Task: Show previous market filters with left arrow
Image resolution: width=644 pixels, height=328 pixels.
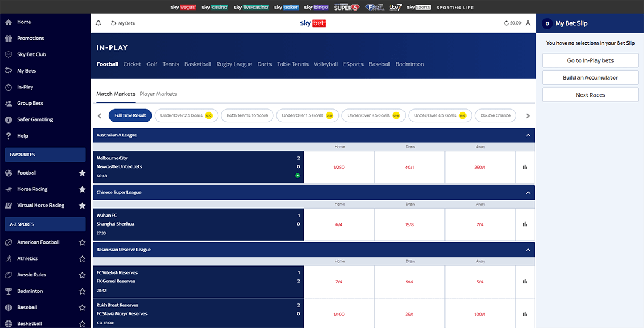Action: pyautogui.click(x=100, y=116)
